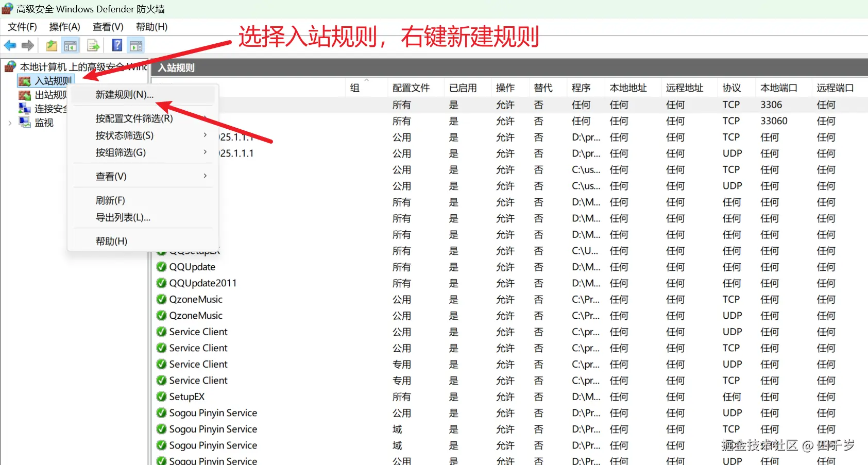Select the QQUpdate rule name
The height and width of the screenshot is (465, 868).
click(x=192, y=267)
